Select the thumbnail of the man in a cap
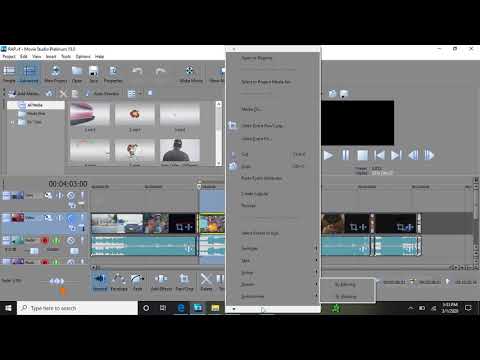Image resolution: width=480 pixels, height=360 pixels. pyautogui.click(x=180, y=150)
